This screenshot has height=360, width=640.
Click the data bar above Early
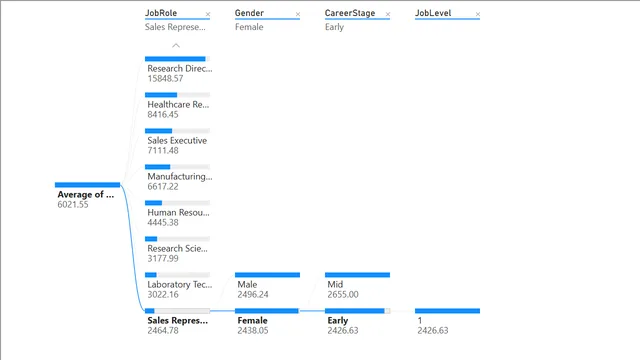pyautogui.click(x=358, y=311)
